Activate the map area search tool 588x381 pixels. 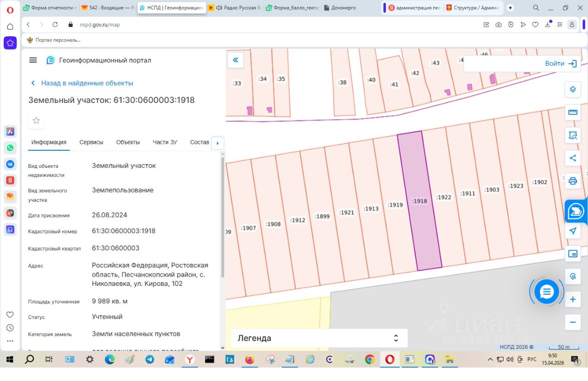click(x=573, y=135)
